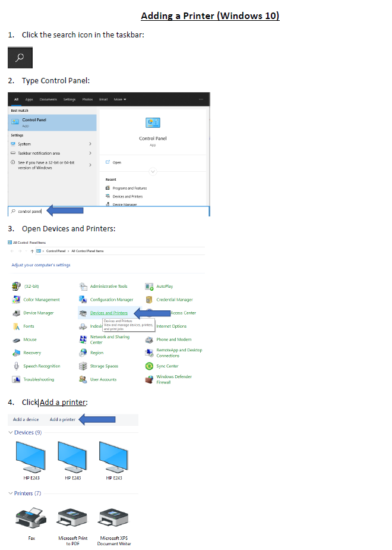Open Phone and Modem icon
392x550 pixels.
pyautogui.click(x=149, y=340)
